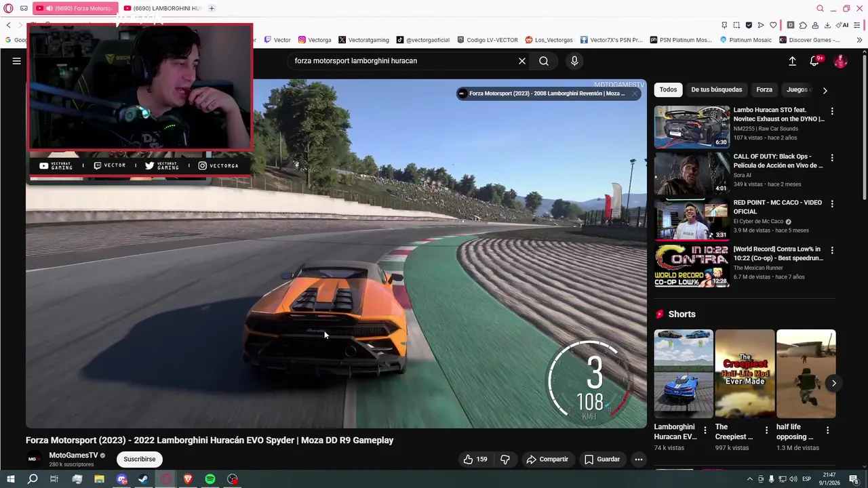Click Compartir to share the video
The width and height of the screenshot is (868, 488).
pyautogui.click(x=547, y=459)
